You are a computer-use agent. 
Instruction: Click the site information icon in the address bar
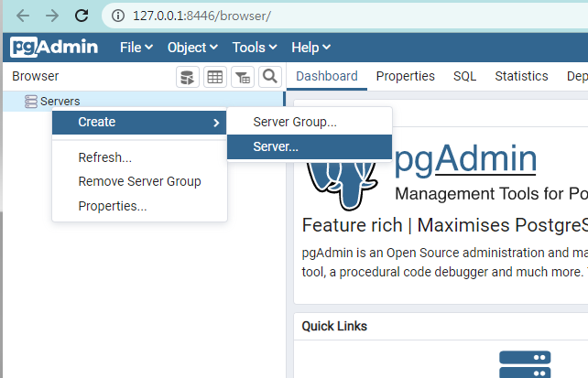[118, 16]
